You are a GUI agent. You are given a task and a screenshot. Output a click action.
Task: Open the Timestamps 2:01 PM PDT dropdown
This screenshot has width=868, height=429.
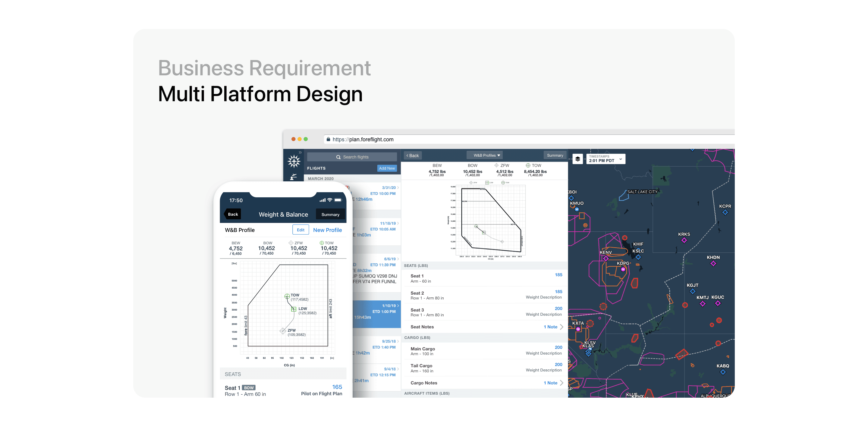tap(605, 159)
